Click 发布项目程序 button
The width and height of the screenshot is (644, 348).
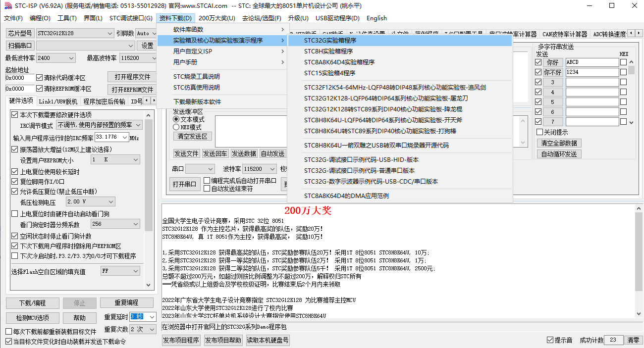pyautogui.click(x=181, y=340)
